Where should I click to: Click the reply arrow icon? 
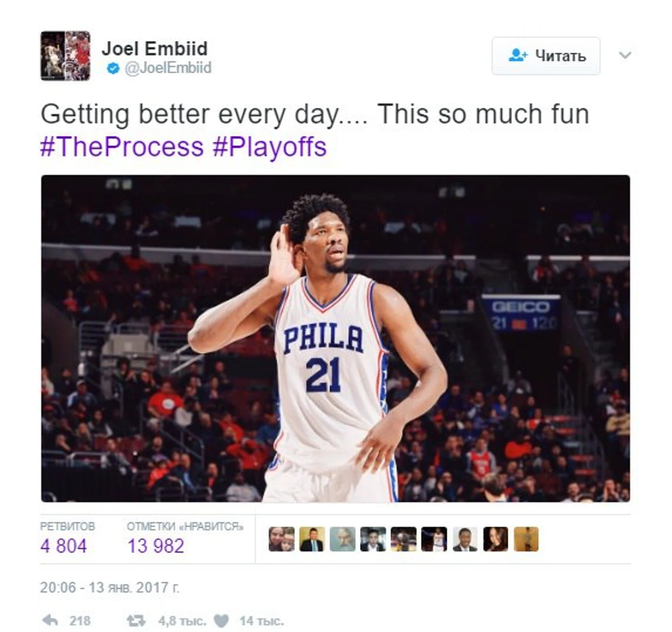[x=50, y=620]
